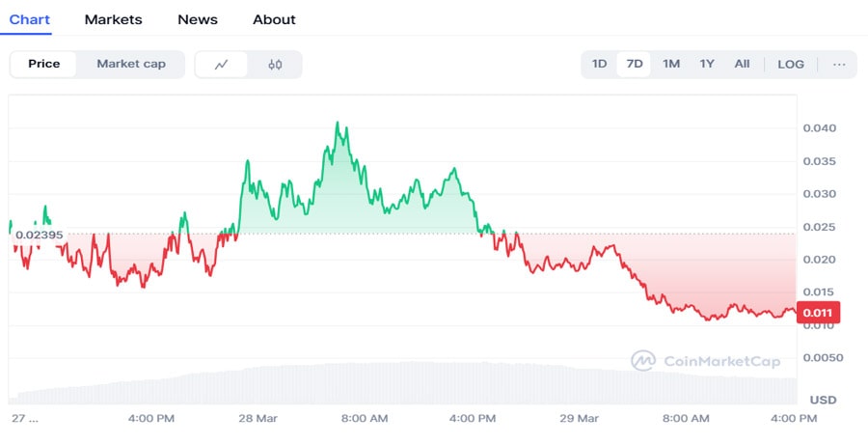Open the Markets tab
This screenshot has height=444, width=868.
[x=113, y=19]
